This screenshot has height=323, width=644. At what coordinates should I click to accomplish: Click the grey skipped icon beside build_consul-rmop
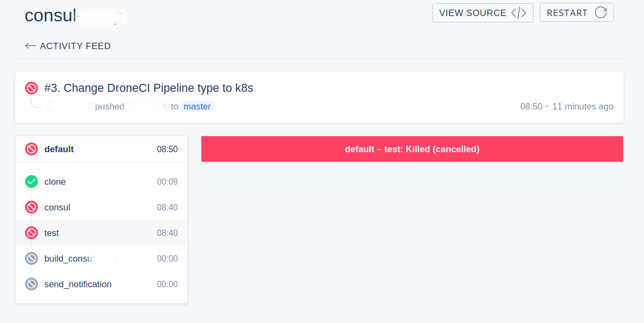[32, 258]
